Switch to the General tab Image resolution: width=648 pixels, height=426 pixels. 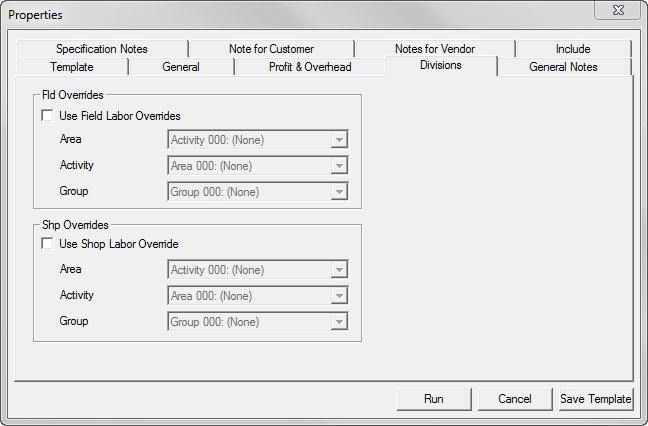[181, 67]
